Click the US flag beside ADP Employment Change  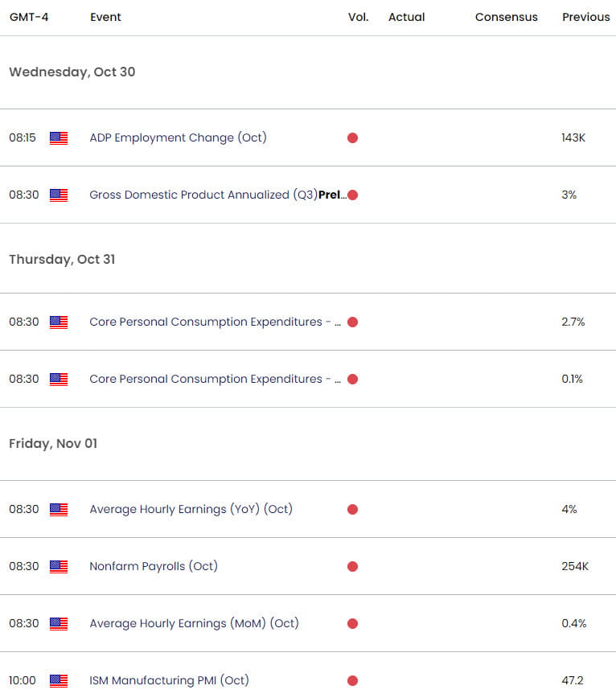coord(58,138)
